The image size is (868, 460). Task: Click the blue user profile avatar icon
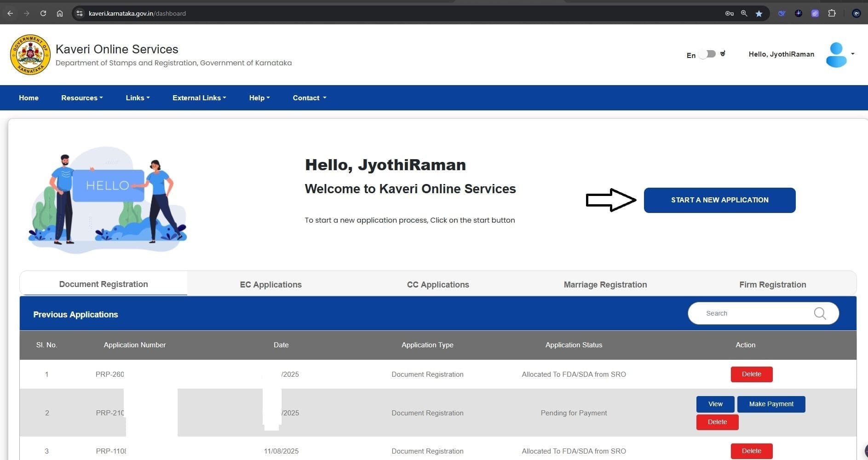tap(836, 55)
